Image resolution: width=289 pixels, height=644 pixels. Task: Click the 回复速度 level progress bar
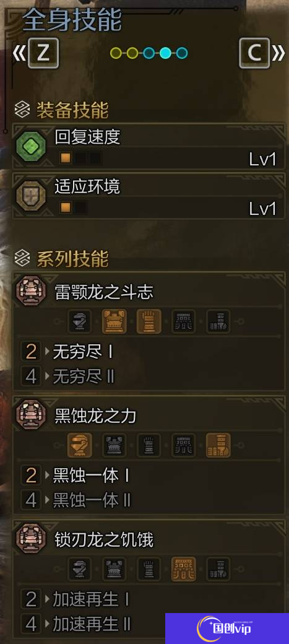pos(80,158)
